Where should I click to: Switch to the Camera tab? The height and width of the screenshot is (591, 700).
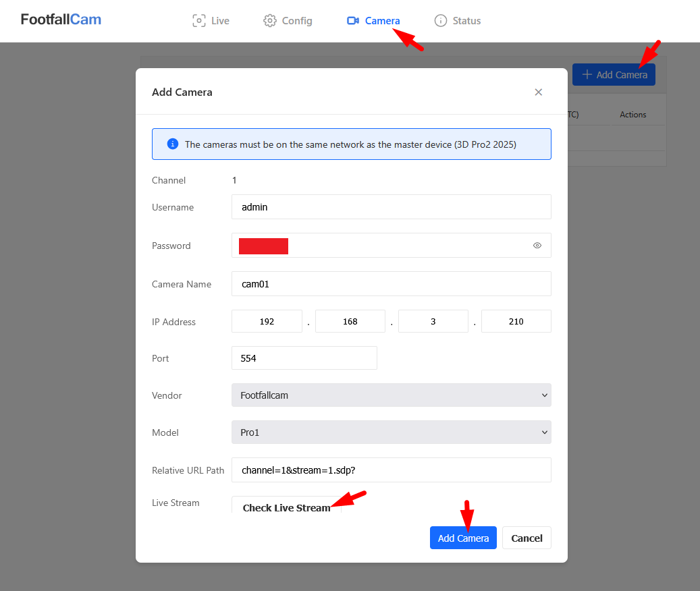373,21
